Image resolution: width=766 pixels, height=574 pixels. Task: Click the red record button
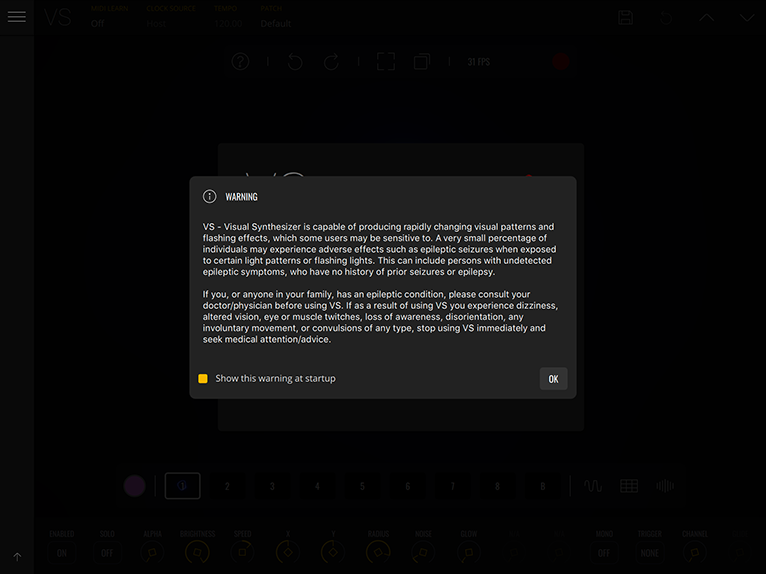click(561, 62)
